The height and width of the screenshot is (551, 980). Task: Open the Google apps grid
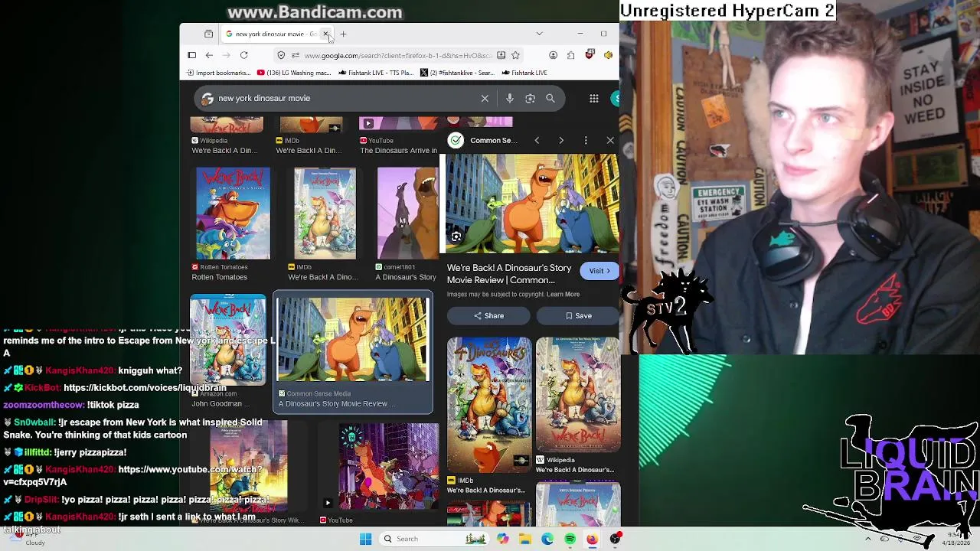point(593,98)
